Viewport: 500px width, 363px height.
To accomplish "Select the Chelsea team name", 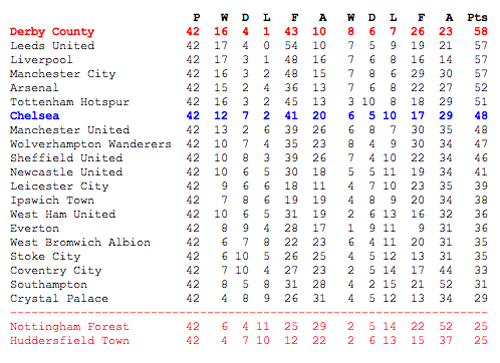I will coord(35,116).
